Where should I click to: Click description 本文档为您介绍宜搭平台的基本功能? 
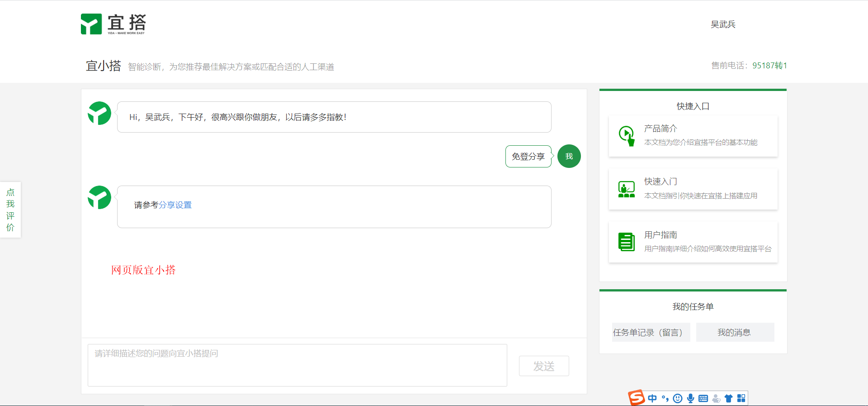tap(701, 143)
